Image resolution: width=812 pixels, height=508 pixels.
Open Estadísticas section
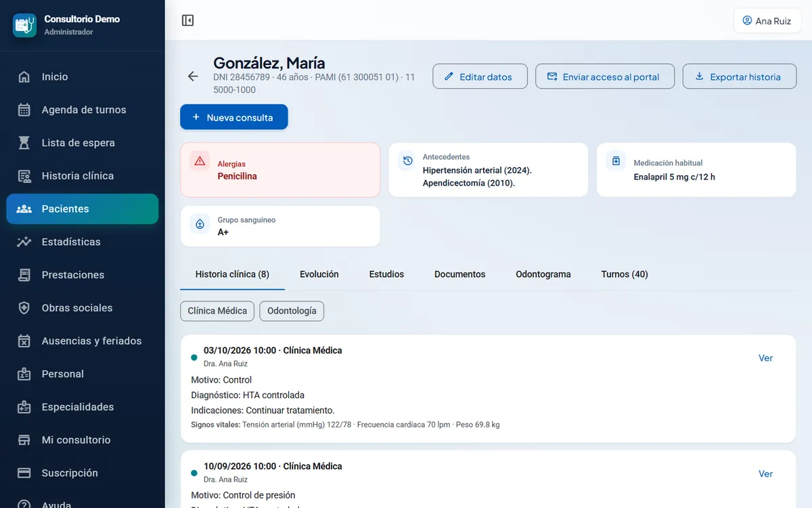(83, 242)
